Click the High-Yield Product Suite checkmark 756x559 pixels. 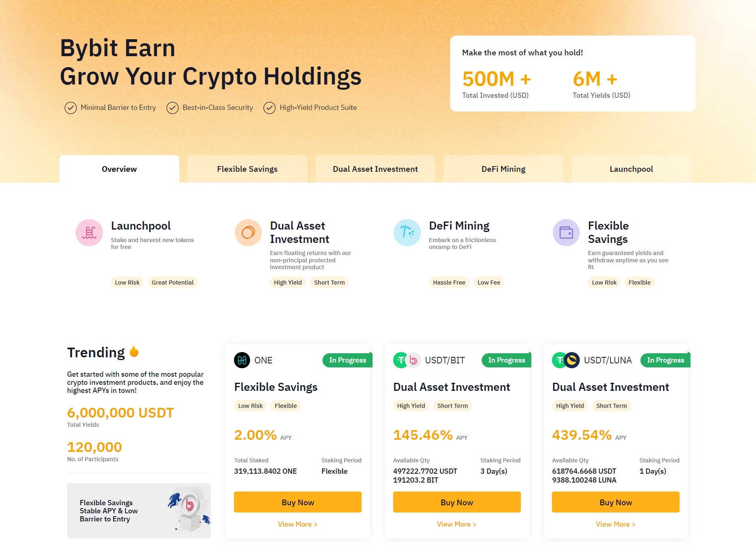(270, 108)
